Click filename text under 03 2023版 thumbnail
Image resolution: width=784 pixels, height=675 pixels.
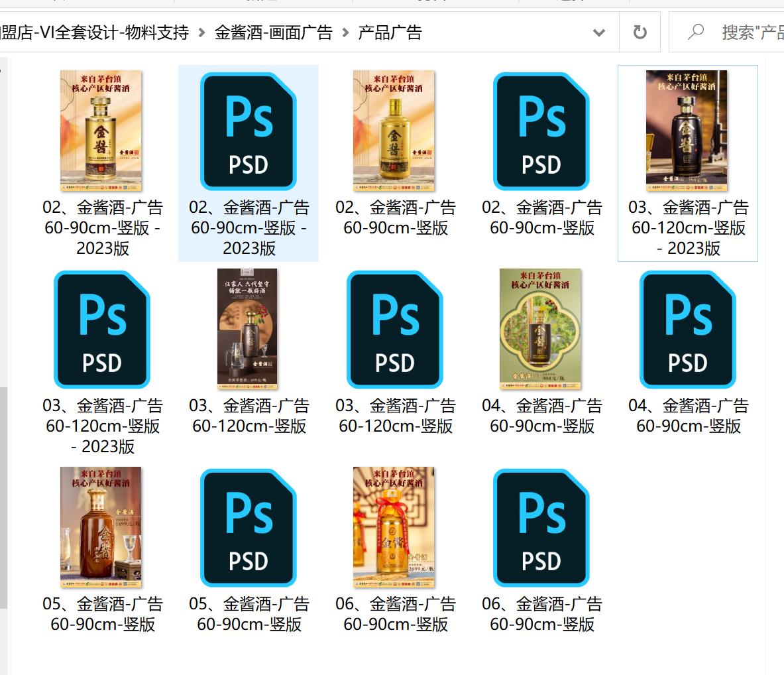tap(688, 227)
